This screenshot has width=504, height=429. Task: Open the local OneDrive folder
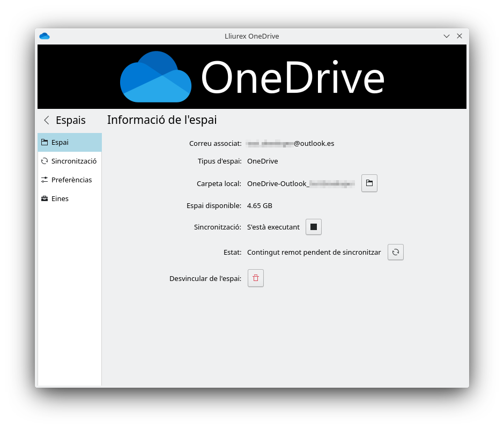click(x=369, y=183)
